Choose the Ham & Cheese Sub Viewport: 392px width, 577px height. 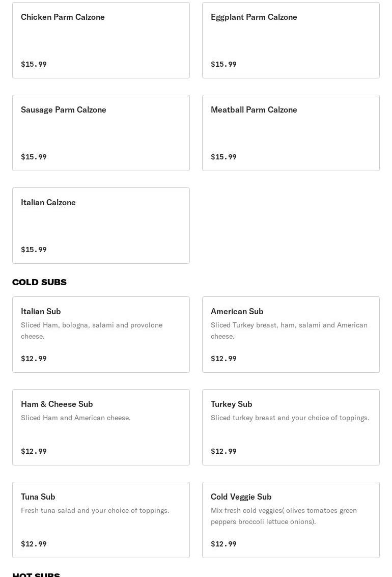point(101,427)
